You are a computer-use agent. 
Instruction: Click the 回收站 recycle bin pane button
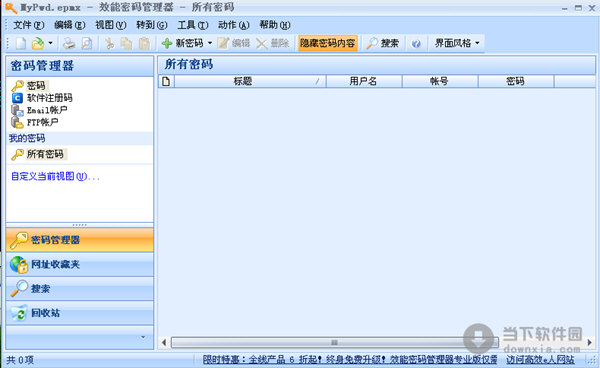click(x=80, y=313)
